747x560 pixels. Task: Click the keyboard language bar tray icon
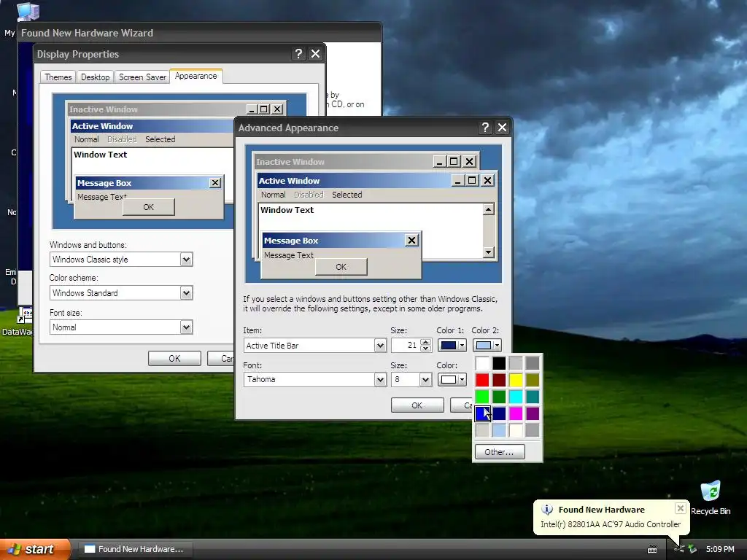652,550
